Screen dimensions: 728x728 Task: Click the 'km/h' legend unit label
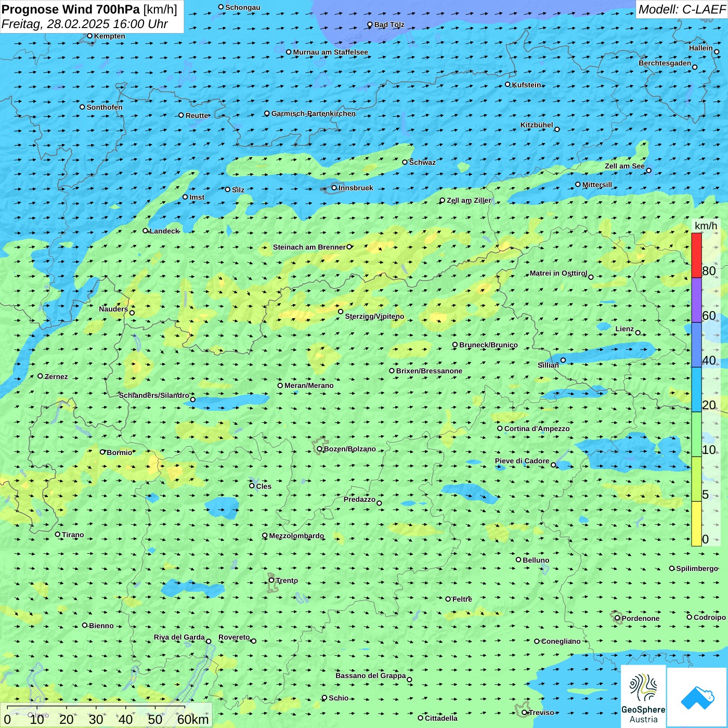pos(706,226)
